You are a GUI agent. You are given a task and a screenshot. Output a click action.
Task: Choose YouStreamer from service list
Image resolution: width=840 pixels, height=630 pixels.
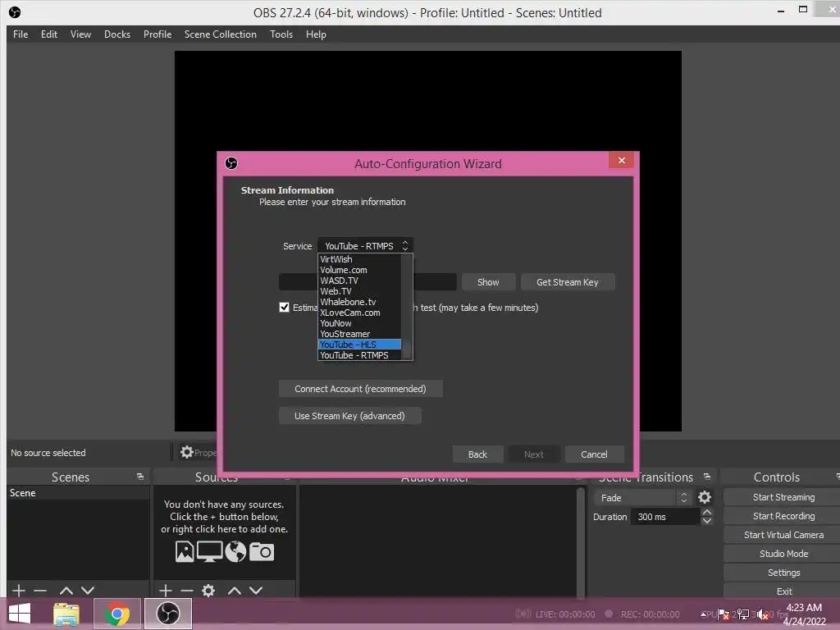pyautogui.click(x=359, y=335)
